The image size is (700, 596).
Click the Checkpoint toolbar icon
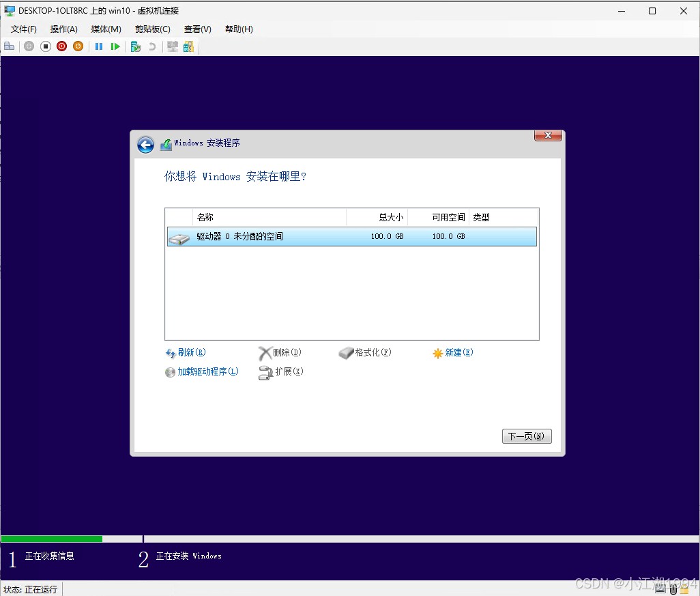click(x=136, y=46)
